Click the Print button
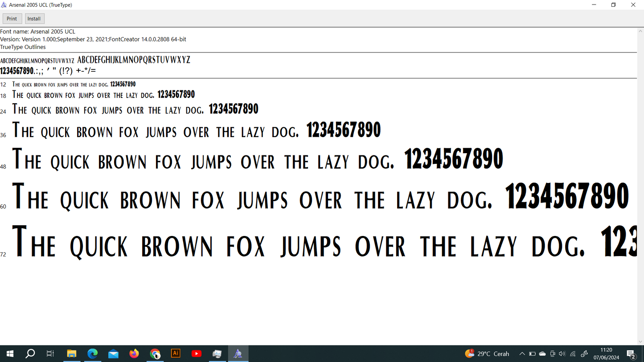 [12, 18]
